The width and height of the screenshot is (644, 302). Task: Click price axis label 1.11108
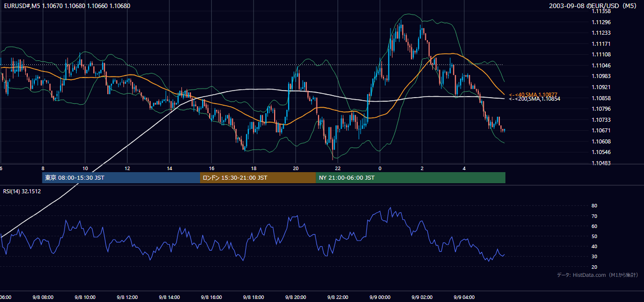tap(602, 54)
